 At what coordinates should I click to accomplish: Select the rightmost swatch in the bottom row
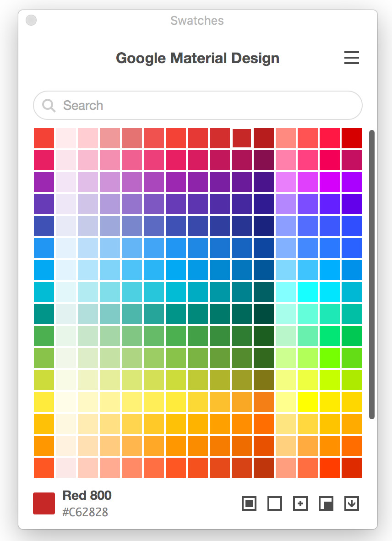[x=351, y=468]
